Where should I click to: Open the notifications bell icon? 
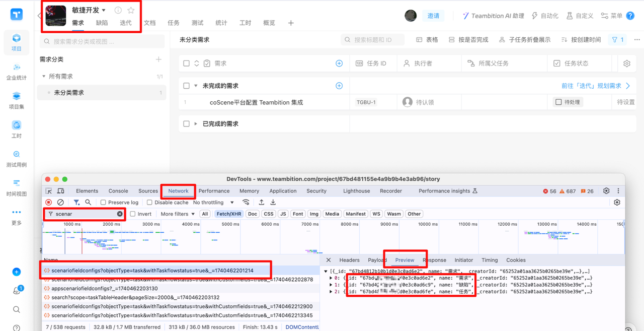(x=17, y=291)
